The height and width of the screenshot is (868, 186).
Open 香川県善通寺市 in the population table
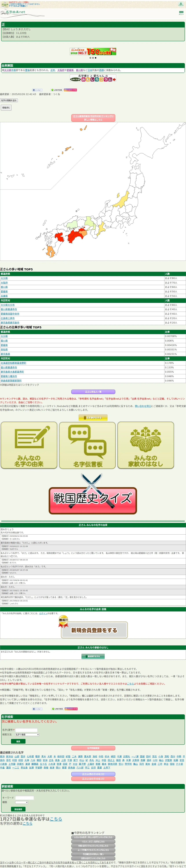(x=9, y=309)
